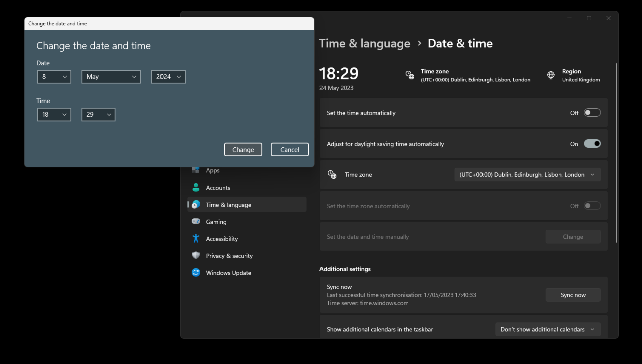The image size is (642, 364).
Task: Turn on Set the time automatically
Action: click(x=592, y=113)
